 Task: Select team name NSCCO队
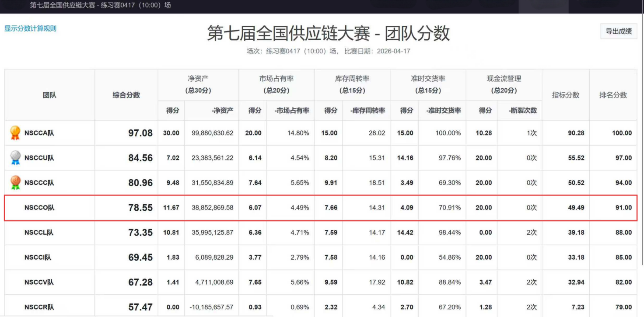(39, 208)
